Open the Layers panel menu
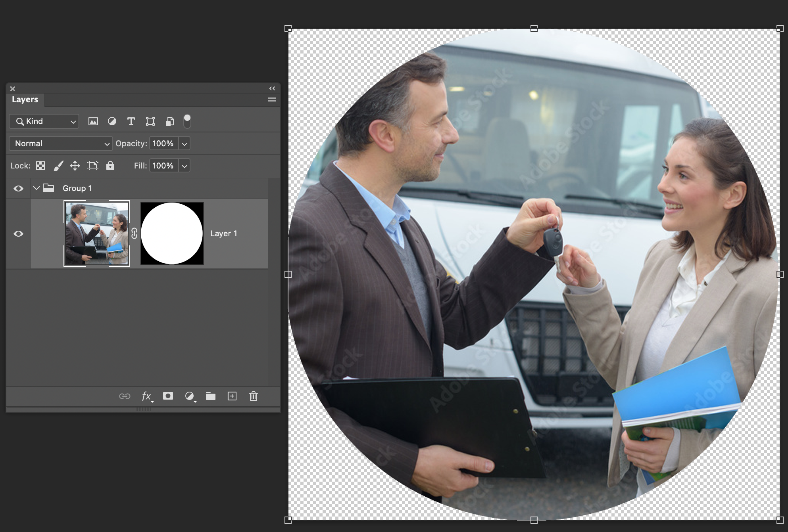 tap(272, 100)
